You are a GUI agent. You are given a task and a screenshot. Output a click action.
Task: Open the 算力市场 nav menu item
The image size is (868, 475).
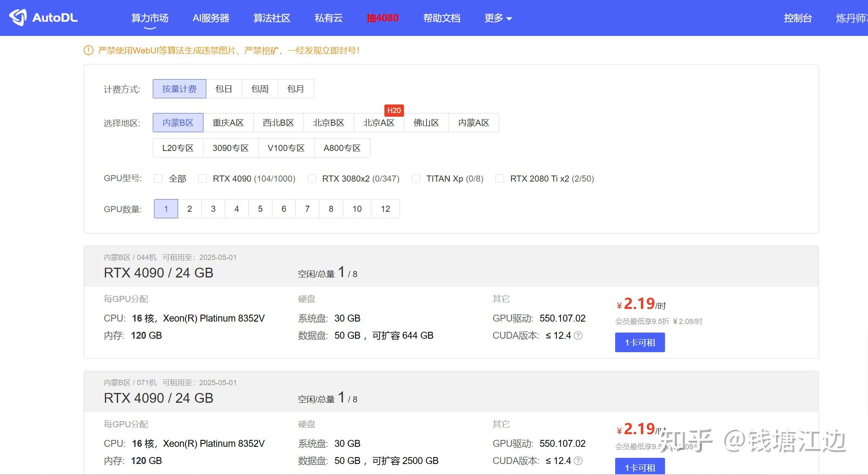150,18
